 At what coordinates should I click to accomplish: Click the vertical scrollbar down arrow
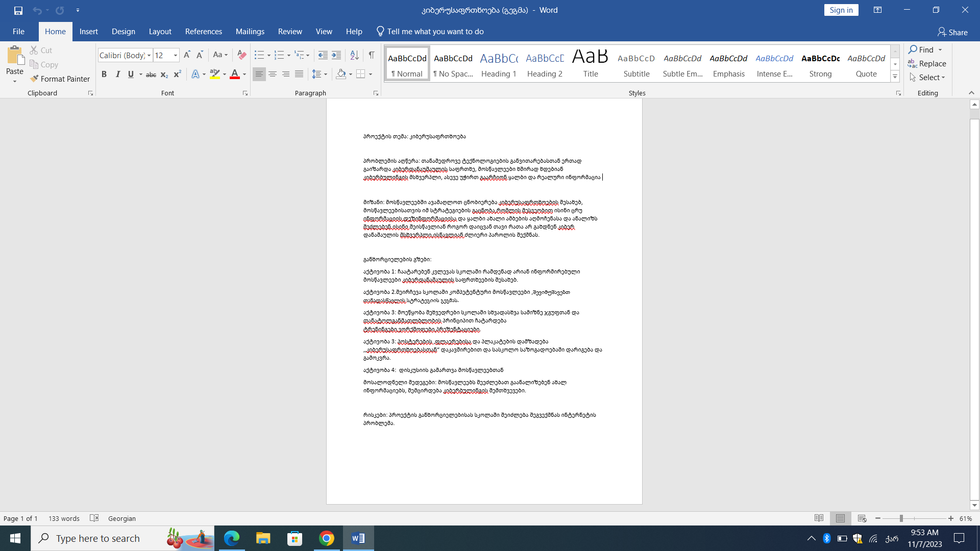(x=974, y=506)
